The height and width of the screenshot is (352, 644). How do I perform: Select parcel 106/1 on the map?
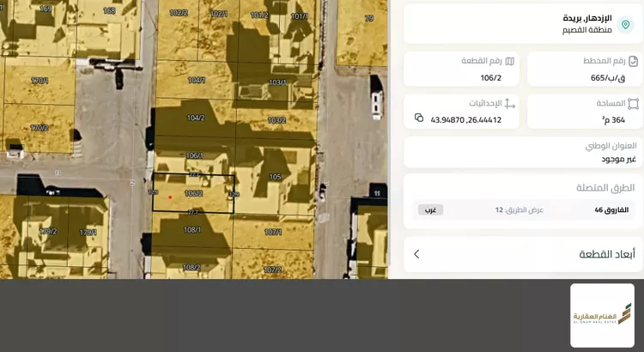(x=194, y=155)
